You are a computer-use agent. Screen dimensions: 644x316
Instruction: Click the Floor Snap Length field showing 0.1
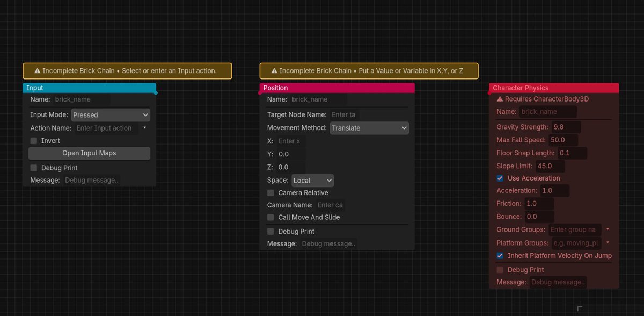click(572, 153)
